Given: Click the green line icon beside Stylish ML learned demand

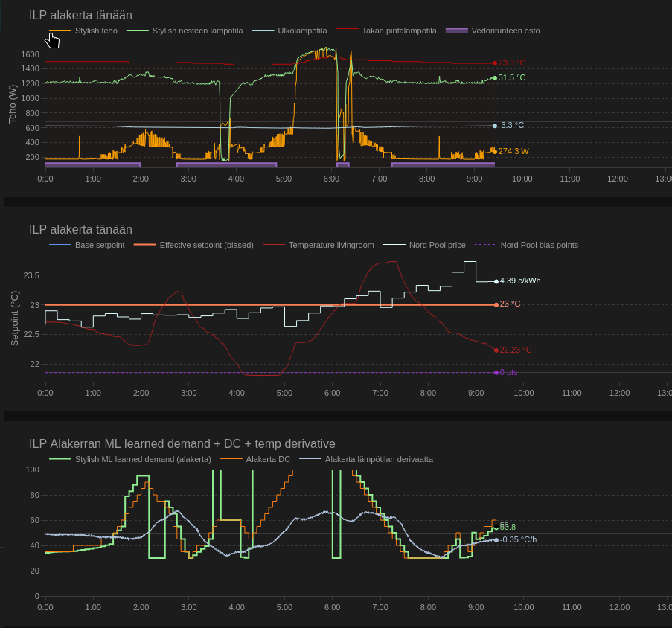Looking at the screenshot, I should 60,459.
